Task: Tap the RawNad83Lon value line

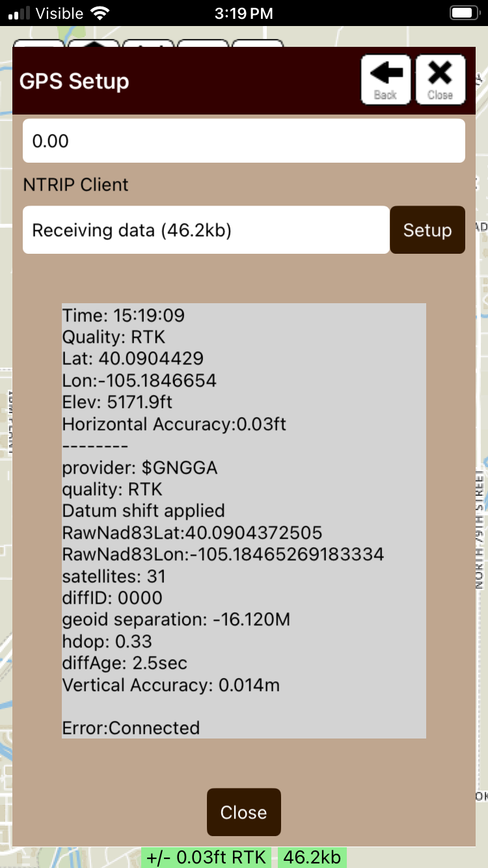Action: click(223, 554)
